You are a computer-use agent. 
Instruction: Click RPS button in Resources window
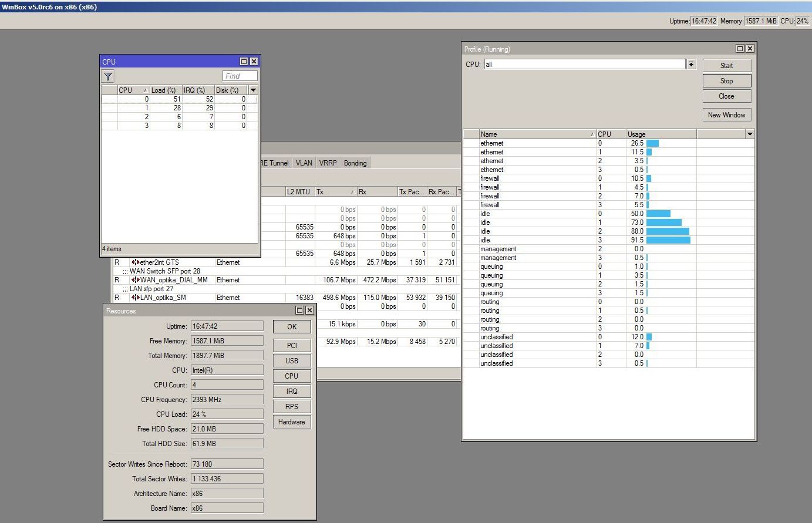pos(292,407)
